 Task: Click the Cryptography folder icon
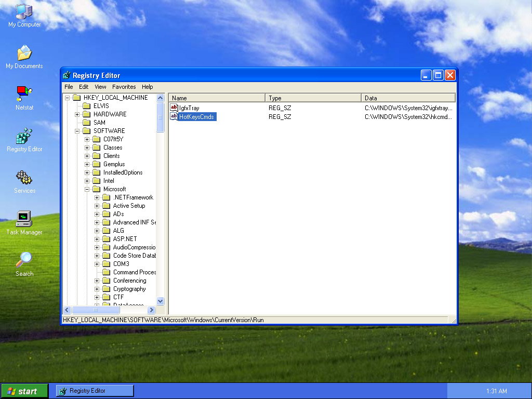(x=106, y=289)
